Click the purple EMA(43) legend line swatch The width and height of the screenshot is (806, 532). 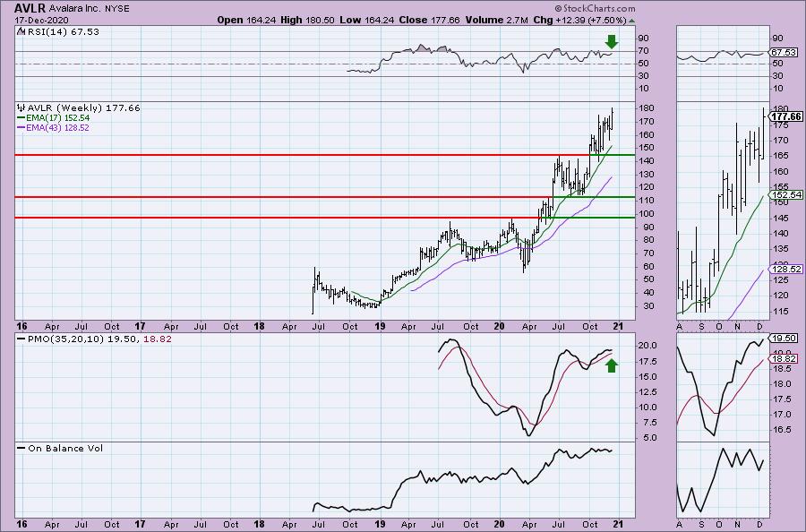click(x=21, y=127)
